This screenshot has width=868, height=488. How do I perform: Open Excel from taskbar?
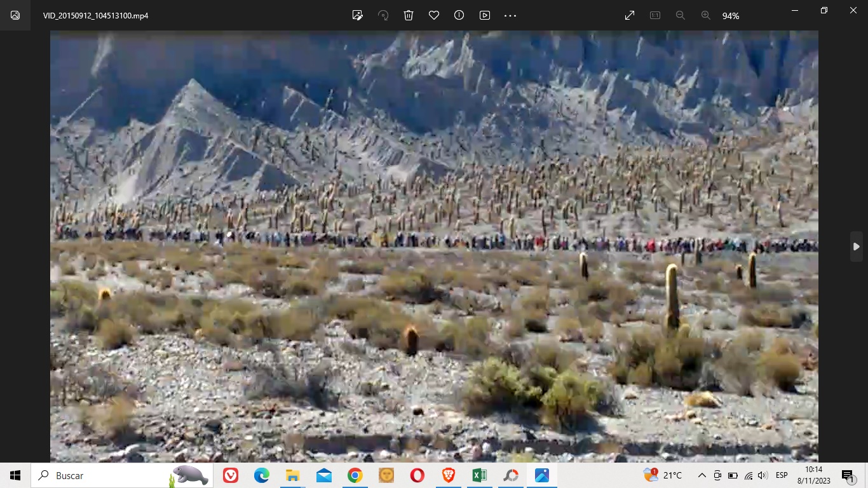[480, 475]
